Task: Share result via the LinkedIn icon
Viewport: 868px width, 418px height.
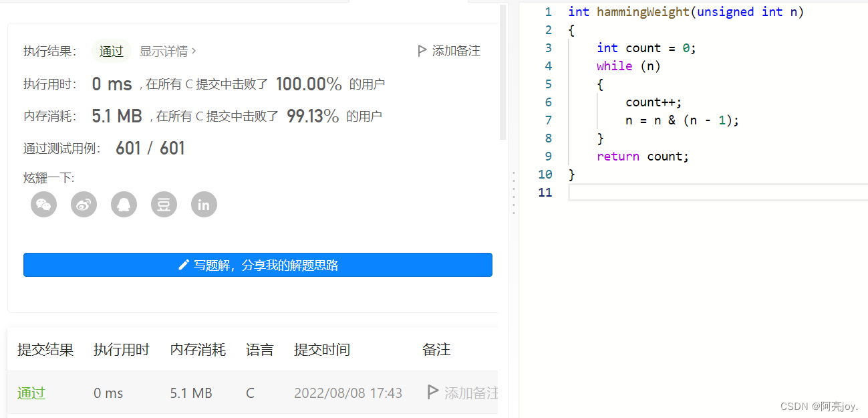Action: click(x=204, y=204)
